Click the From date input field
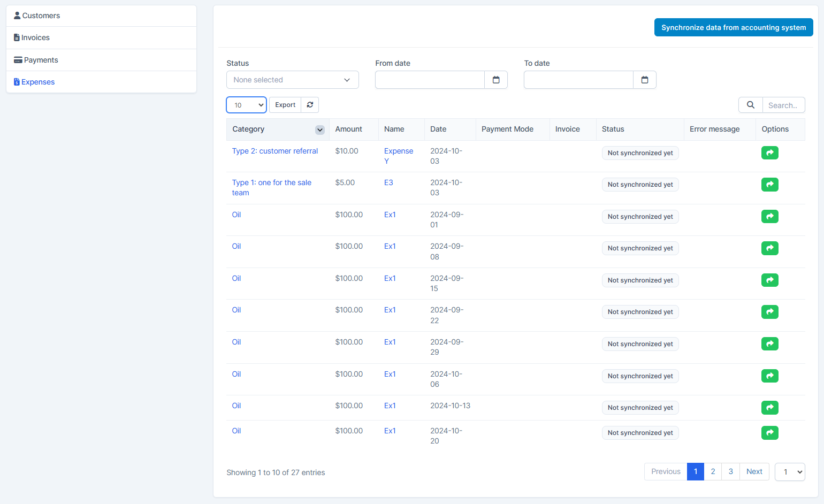The height and width of the screenshot is (504, 824). point(430,80)
